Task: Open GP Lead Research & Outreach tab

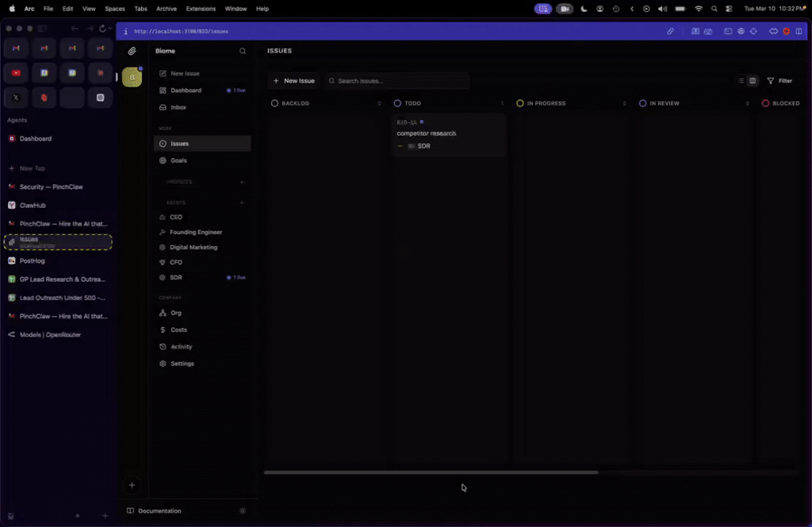Action: (x=58, y=279)
